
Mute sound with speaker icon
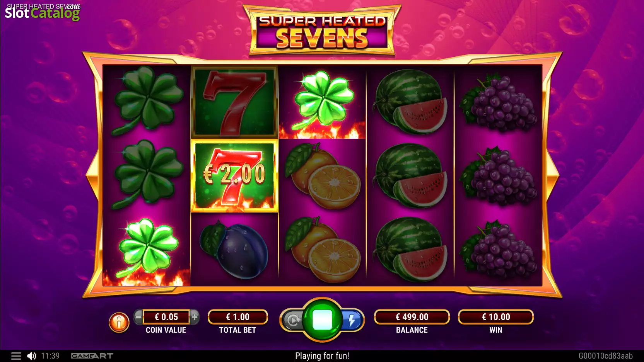[32, 356]
